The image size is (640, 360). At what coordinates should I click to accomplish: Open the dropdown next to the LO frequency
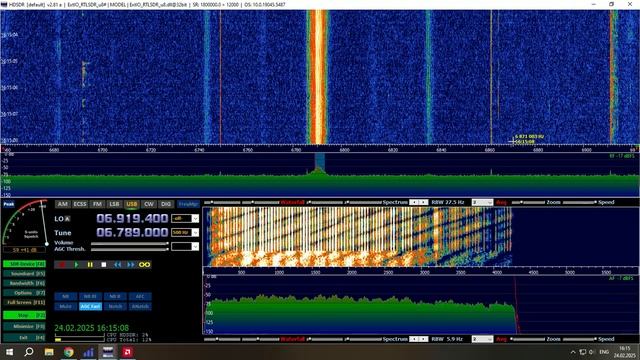click(x=195, y=219)
